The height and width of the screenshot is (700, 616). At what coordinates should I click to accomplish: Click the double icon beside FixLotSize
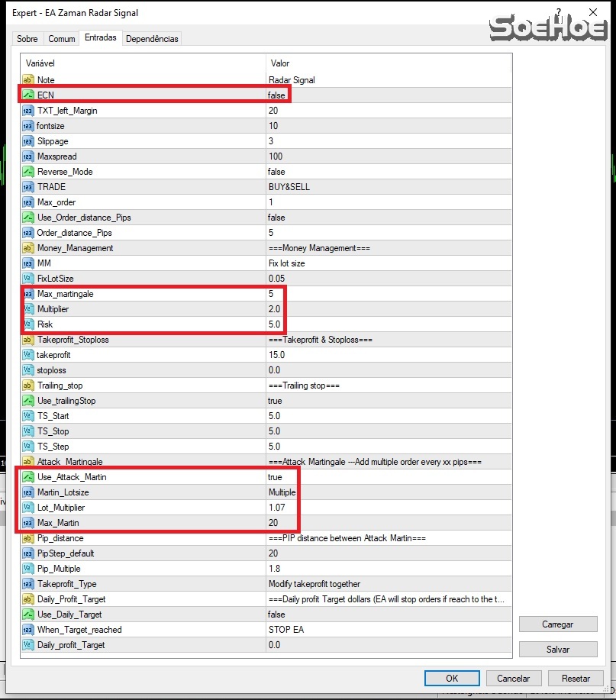tap(28, 279)
